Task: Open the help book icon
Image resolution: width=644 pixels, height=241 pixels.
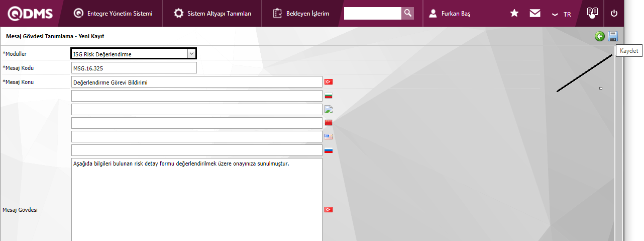Action: pyautogui.click(x=593, y=13)
